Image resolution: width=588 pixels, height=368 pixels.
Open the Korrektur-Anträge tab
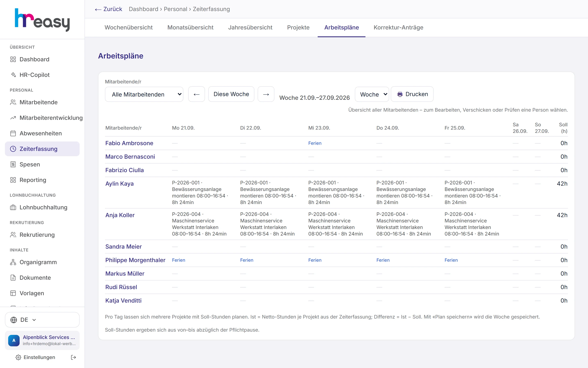[398, 28]
